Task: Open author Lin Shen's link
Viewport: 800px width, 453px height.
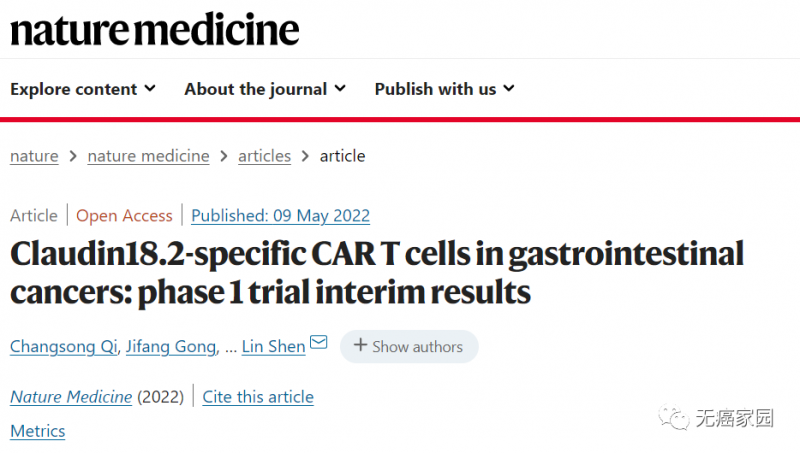Action: [274, 347]
